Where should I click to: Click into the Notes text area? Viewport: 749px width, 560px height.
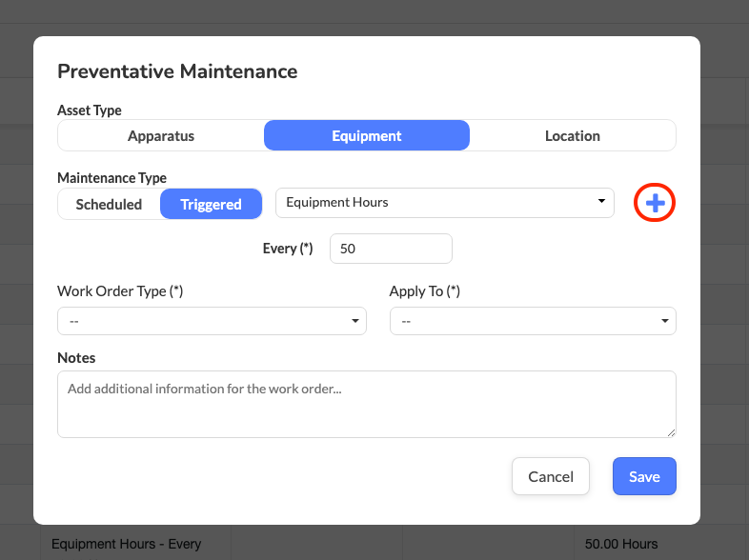coord(367,404)
